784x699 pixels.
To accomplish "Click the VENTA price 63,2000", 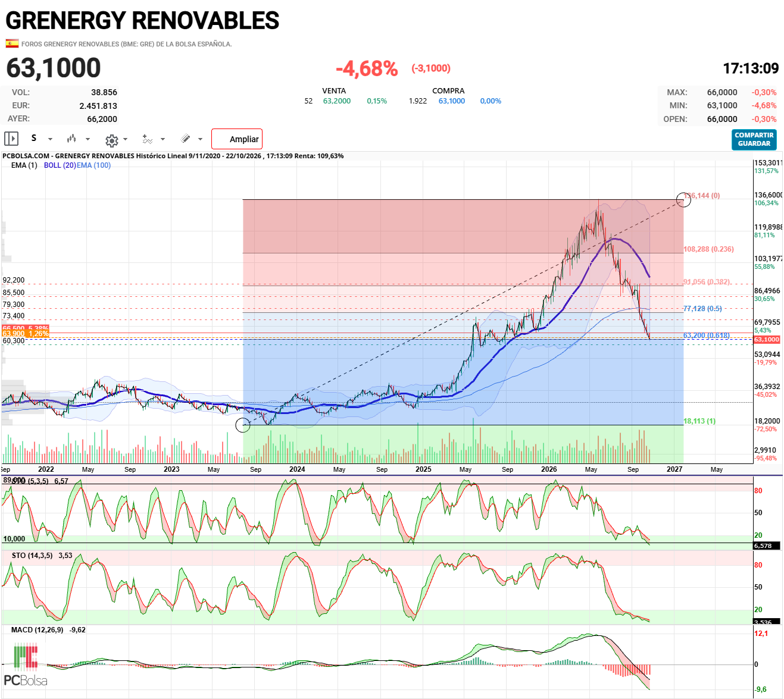I will coord(337,101).
